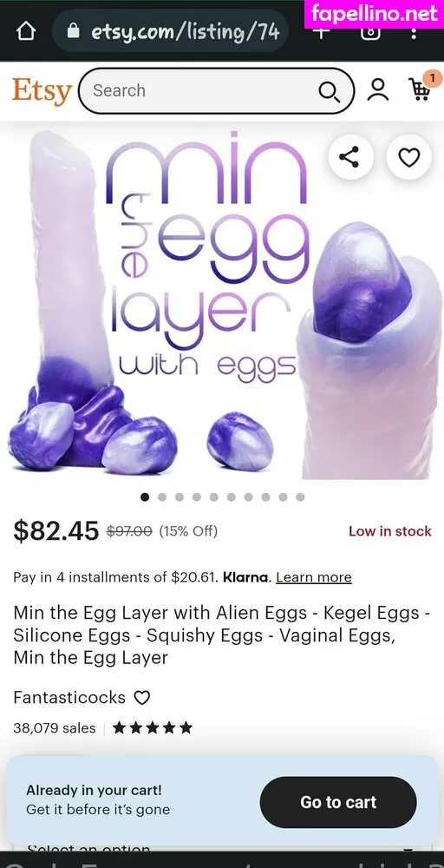Open the Etsy account profile icon

click(x=377, y=89)
